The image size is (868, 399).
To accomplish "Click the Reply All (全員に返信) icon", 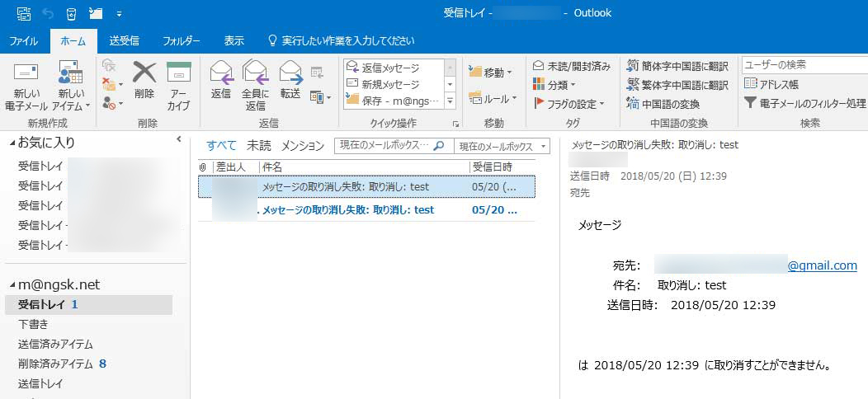I will point(255,73).
